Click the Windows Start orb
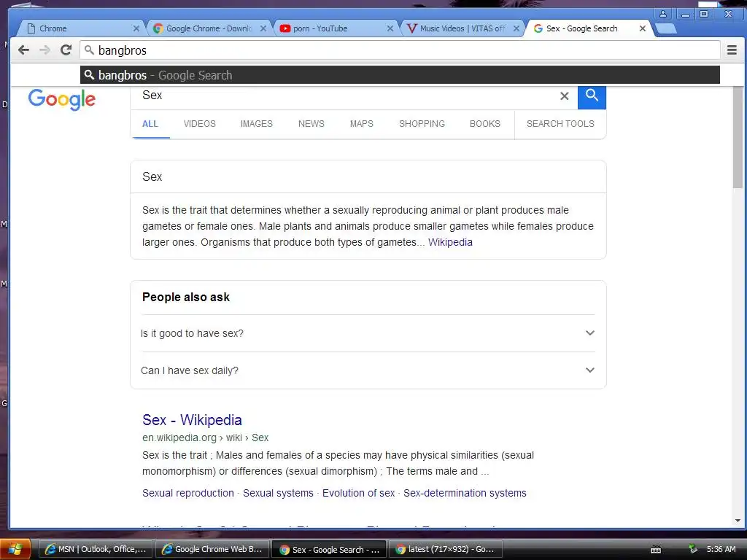The image size is (747, 560). [x=15, y=549]
